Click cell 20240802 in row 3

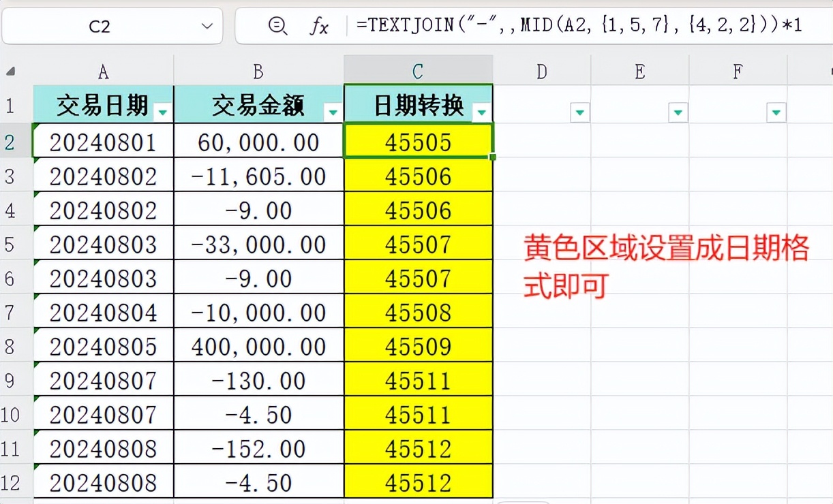104,175
